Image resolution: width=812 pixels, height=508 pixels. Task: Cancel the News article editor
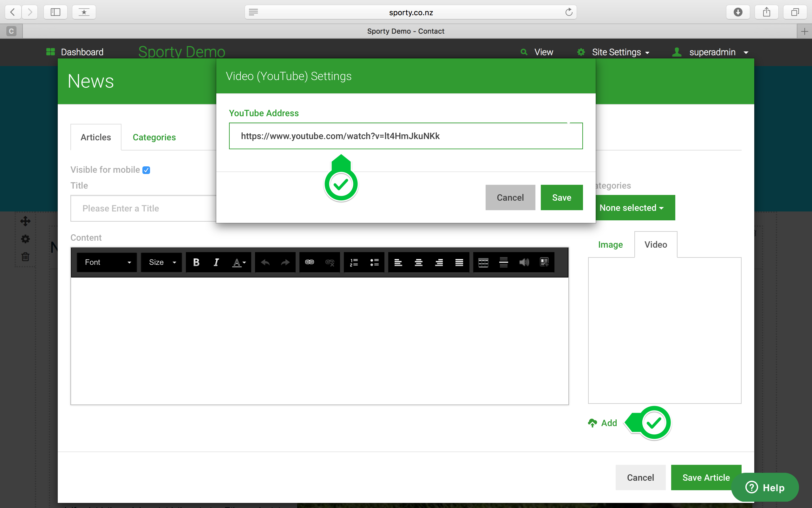click(x=640, y=478)
